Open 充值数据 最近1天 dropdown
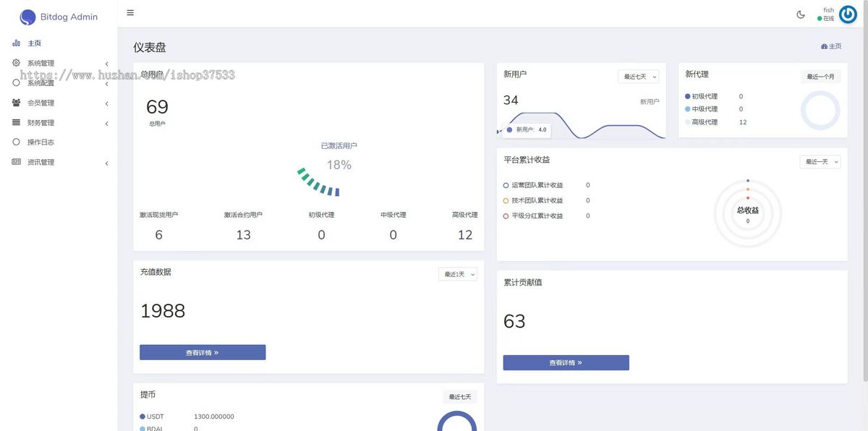Viewport: 868px width, 431px height. [x=458, y=274]
